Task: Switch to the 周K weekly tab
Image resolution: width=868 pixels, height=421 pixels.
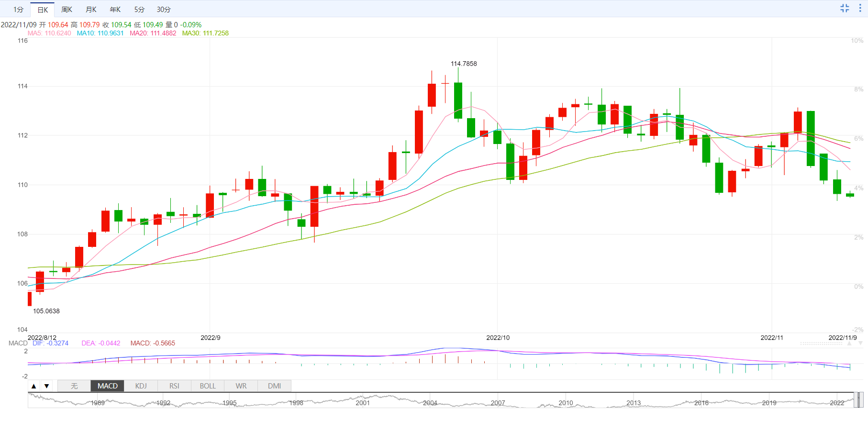Action: coord(67,10)
